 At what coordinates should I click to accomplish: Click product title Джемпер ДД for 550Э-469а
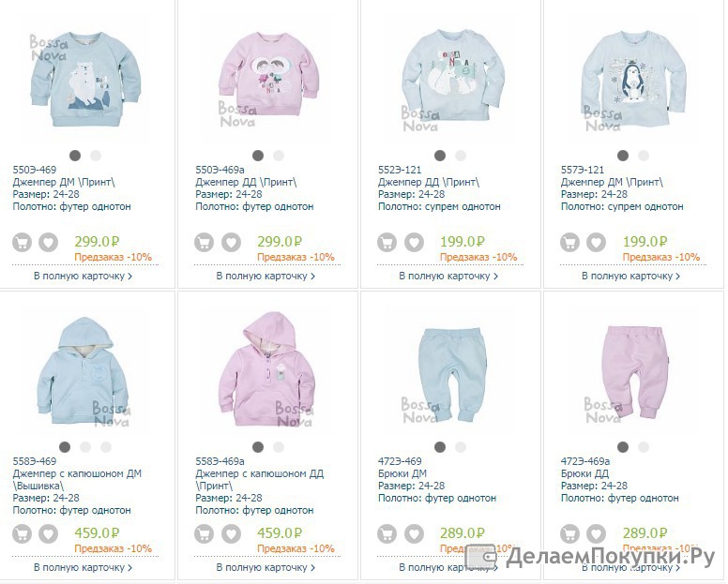[x=246, y=182]
